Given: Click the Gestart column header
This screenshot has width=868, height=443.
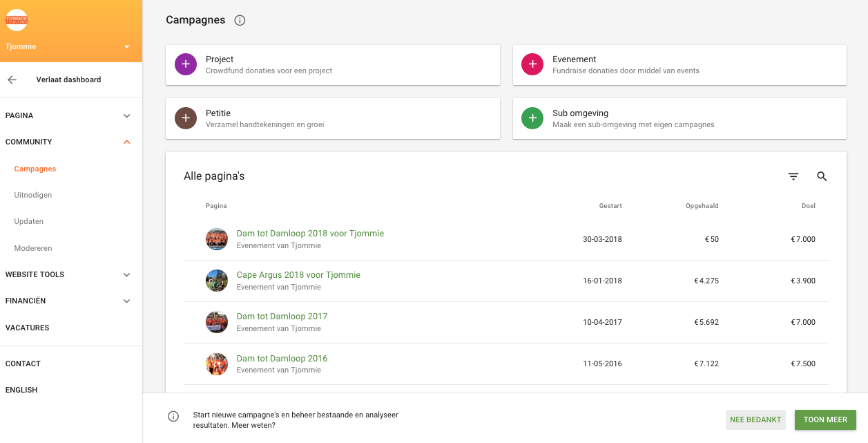Looking at the screenshot, I should click(x=610, y=206).
